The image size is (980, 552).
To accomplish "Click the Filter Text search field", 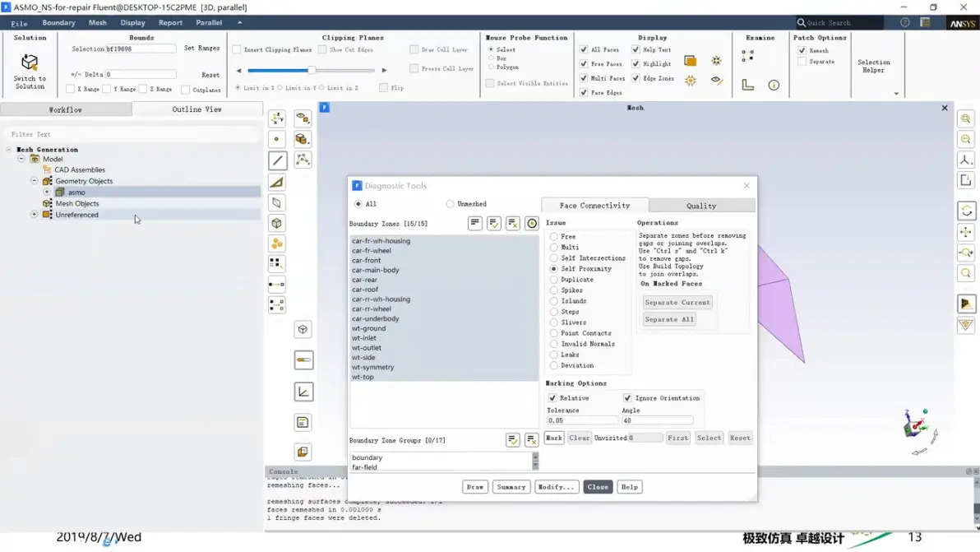I will pos(132,134).
